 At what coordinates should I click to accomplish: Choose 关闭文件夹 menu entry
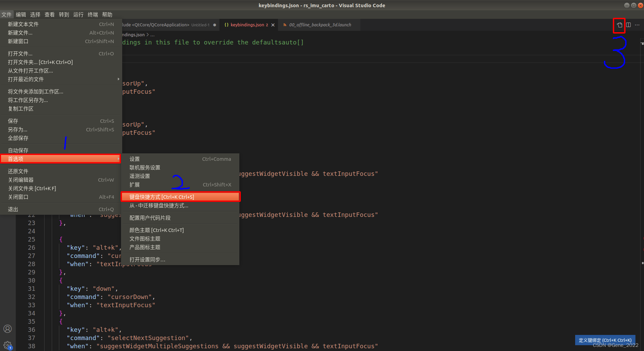(61, 188)
